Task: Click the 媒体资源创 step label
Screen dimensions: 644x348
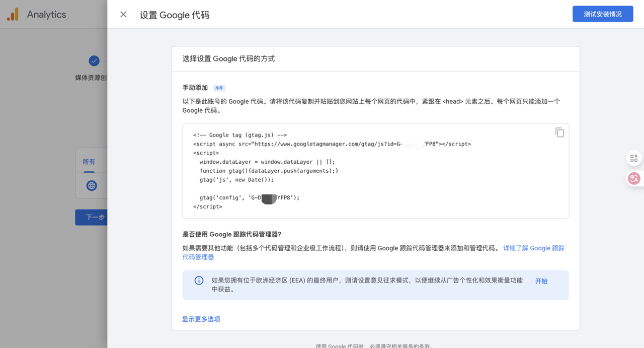Action: click(x=91, y=78)
